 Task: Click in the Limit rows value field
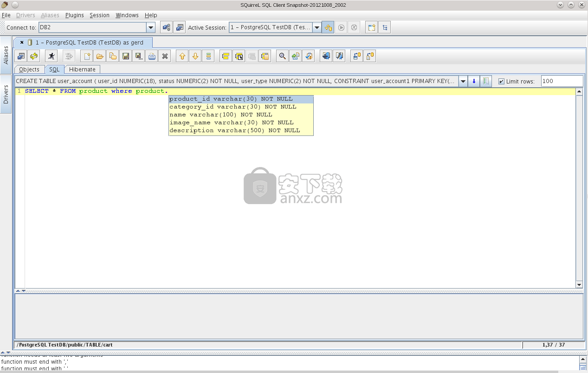(562, 81)
